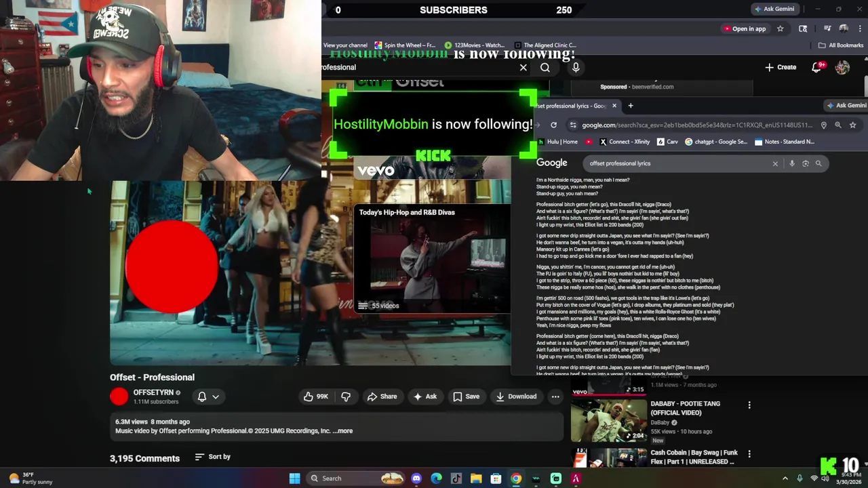Click the Share button under the video

382,396
